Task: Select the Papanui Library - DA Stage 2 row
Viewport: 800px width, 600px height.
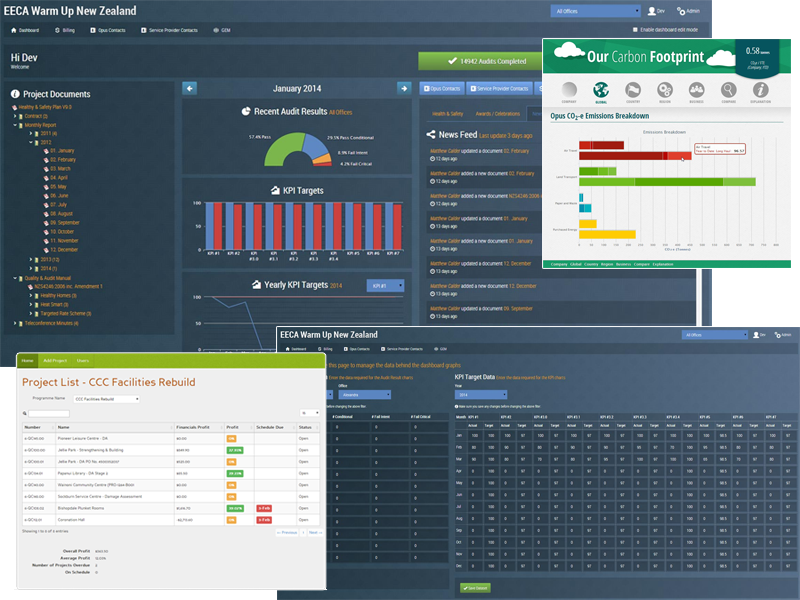Action: 171,473
